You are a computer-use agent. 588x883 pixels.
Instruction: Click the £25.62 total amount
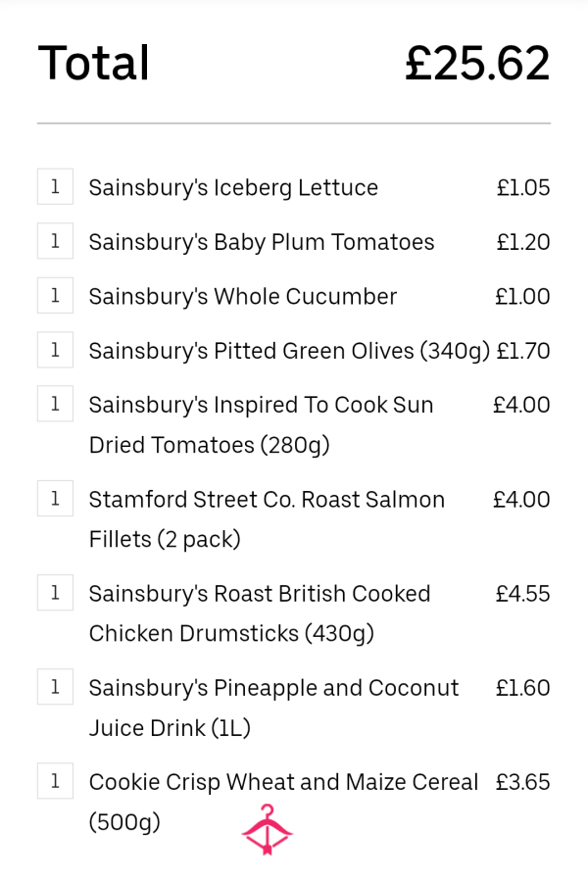[x=477, y=63]
